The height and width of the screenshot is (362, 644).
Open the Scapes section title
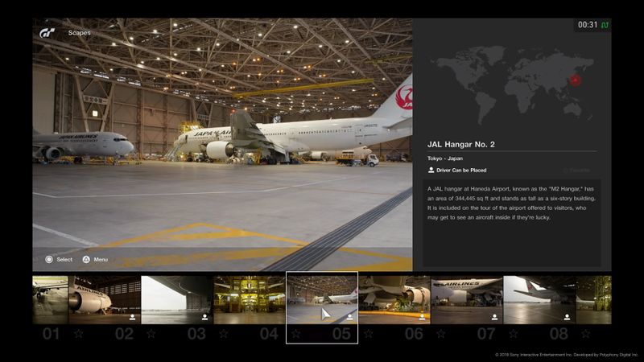pos(80,33)
